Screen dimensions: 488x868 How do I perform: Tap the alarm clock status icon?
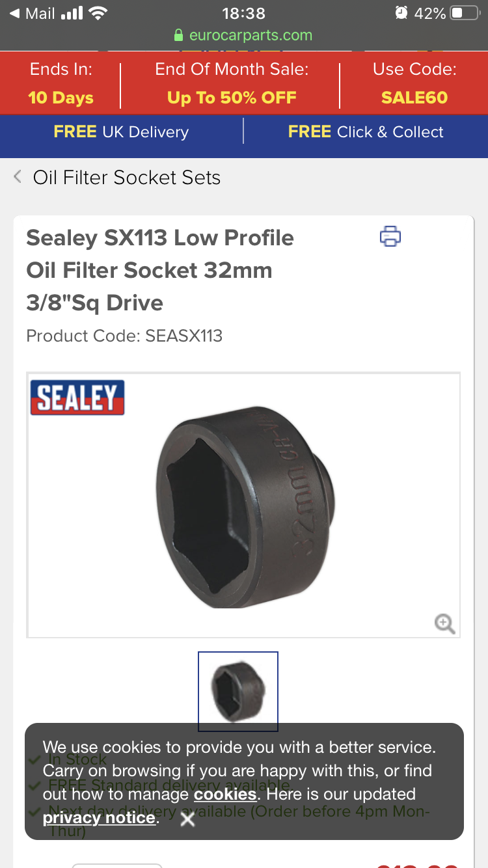point(401,13)
